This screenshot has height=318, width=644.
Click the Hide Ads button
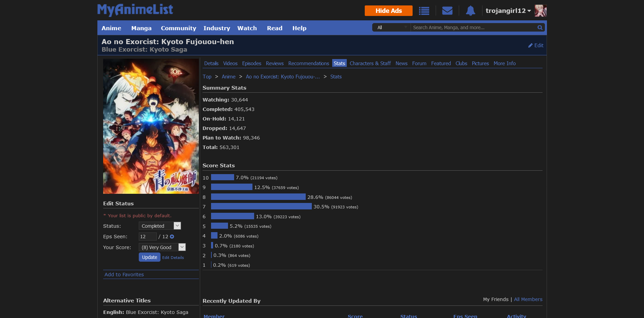[389, 11]
